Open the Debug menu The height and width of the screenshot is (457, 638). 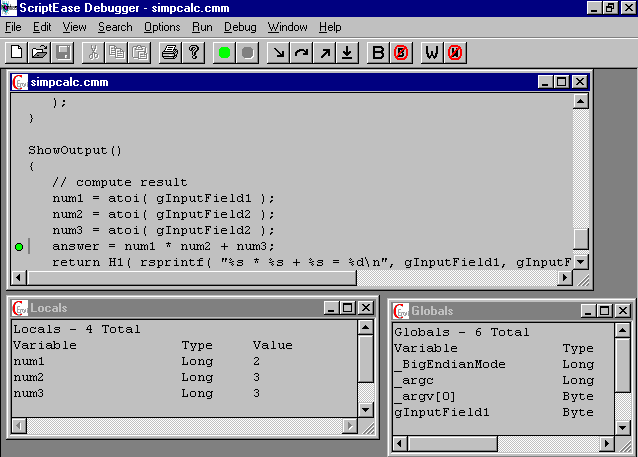tap(240, 27)
